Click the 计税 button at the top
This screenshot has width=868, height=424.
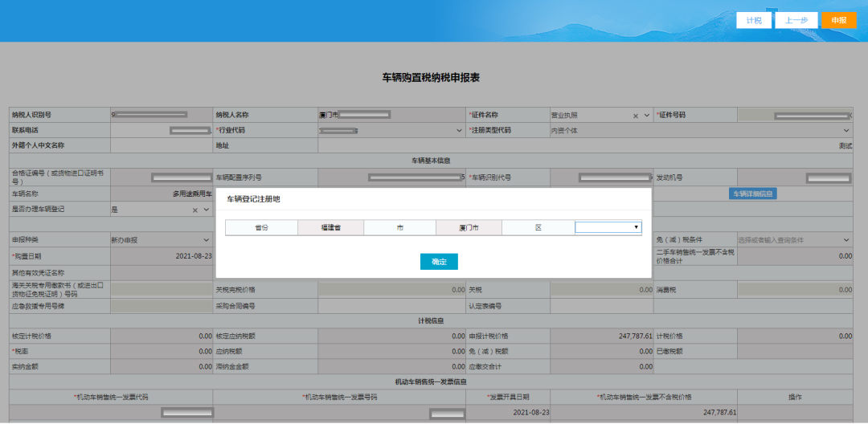[x=754, y=20]
